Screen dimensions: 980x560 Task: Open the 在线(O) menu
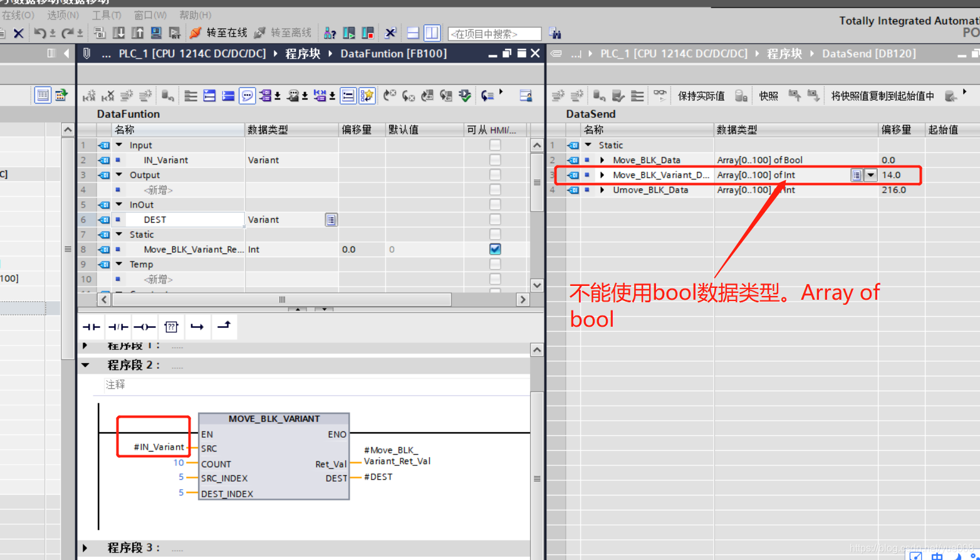pyautogui.click(x=18, y=14)
